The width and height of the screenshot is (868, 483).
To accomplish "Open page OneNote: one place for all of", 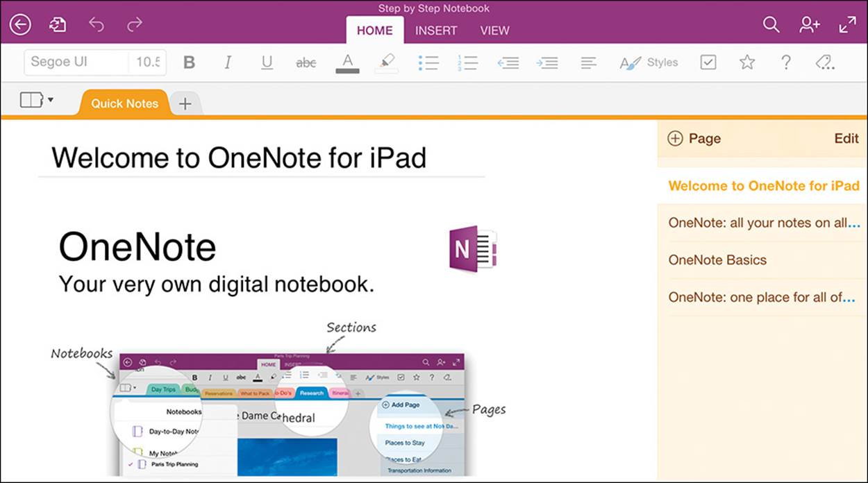I will pyautogui.click(x=762, y=298).
